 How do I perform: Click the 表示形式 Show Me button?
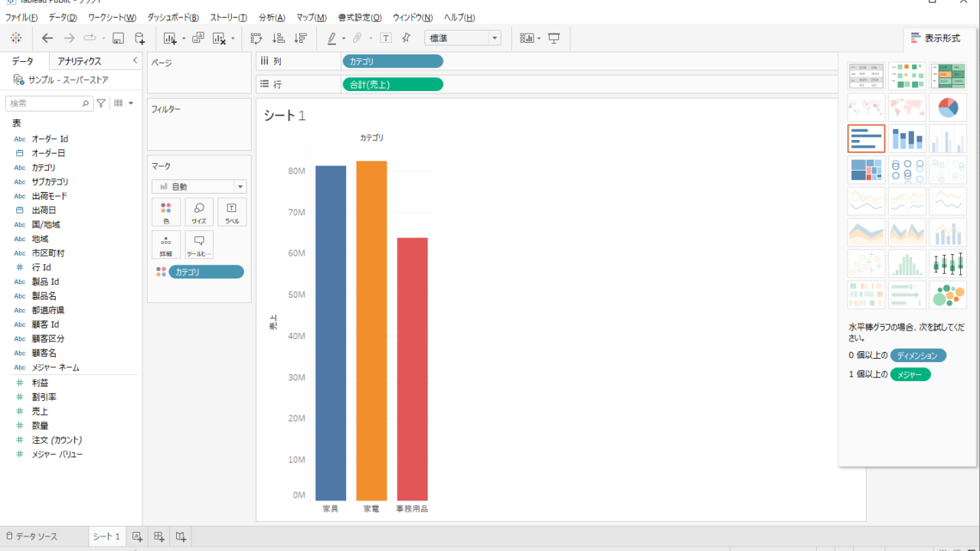935,38
